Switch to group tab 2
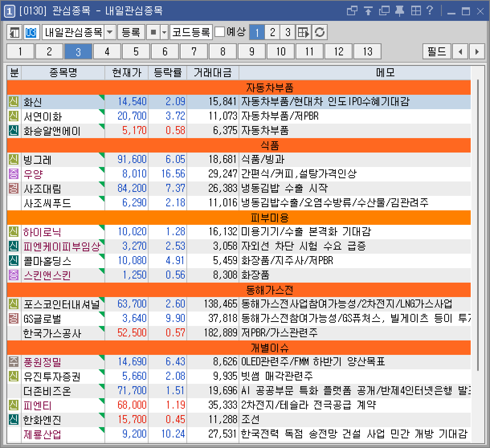 click(x=49, y=52)
